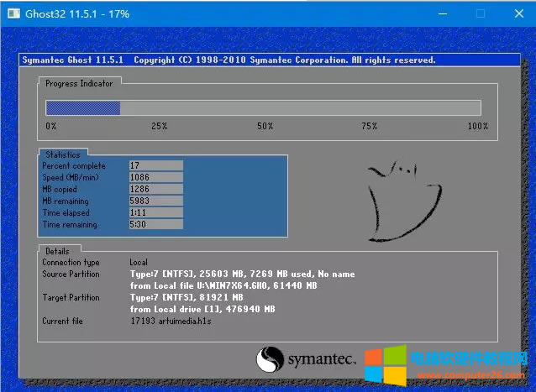Click the 100% progress scale mark
The height and width of the screenshot is (392, 536).
(478, 126)
